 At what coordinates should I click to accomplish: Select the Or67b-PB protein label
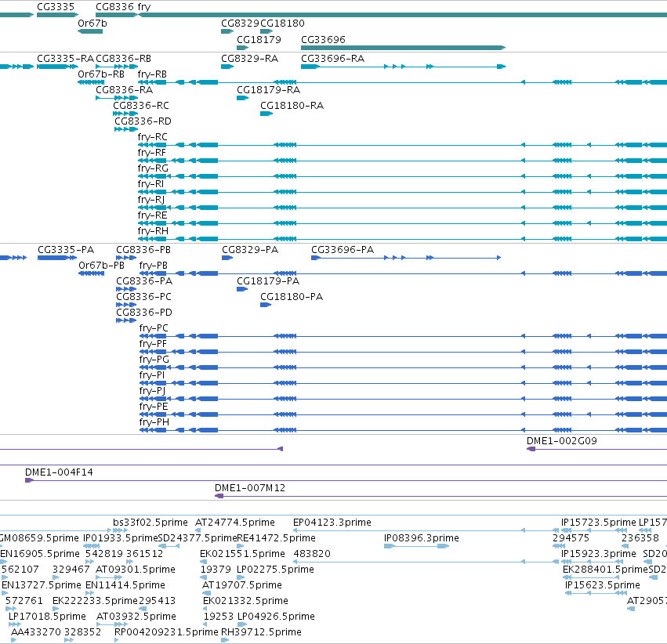click(102, 266)
